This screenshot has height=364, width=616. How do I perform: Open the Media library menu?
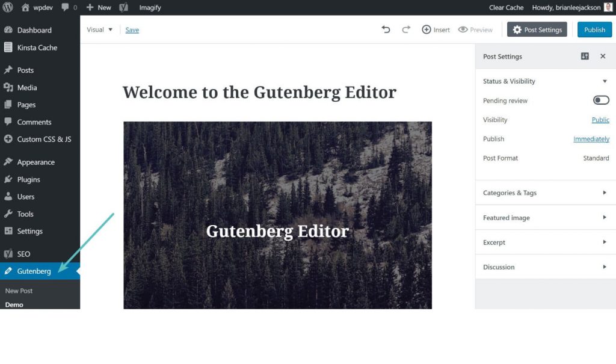pyautogui.click(x=40, y=87)
